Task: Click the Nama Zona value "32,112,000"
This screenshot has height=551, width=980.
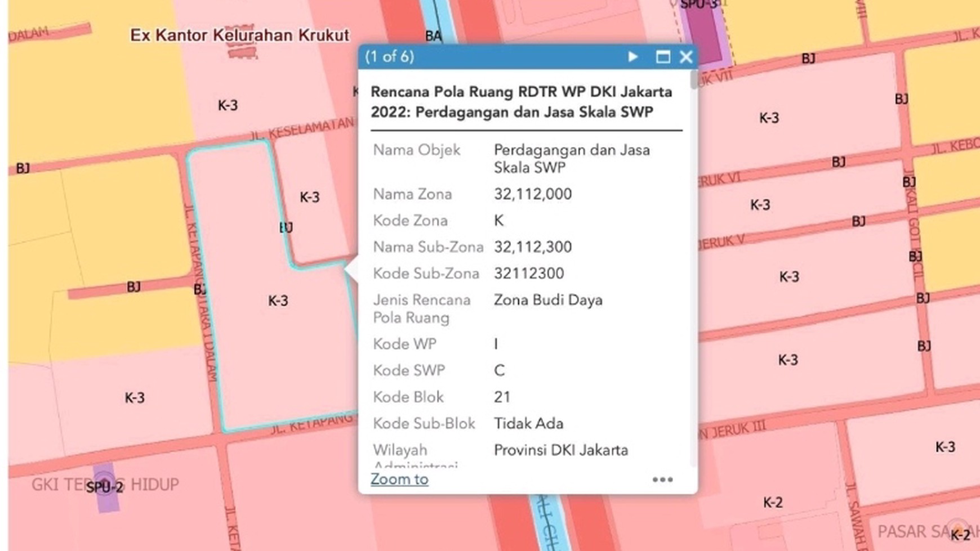Action: click(x=533, y=194)
